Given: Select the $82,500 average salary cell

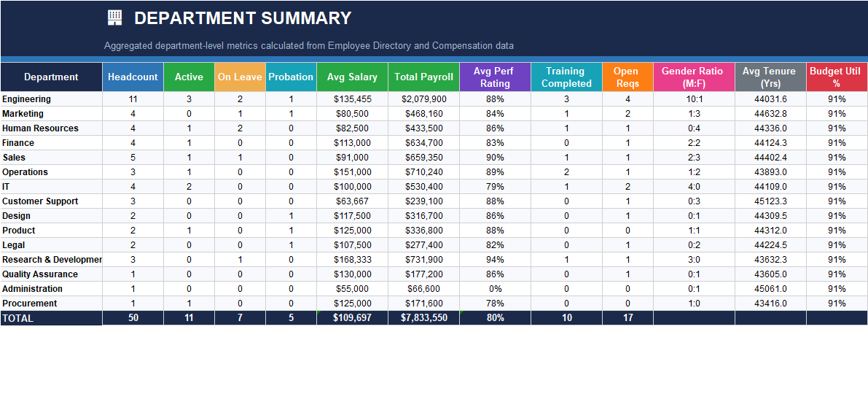Looking at the screenshot, I should click(352, 128).
